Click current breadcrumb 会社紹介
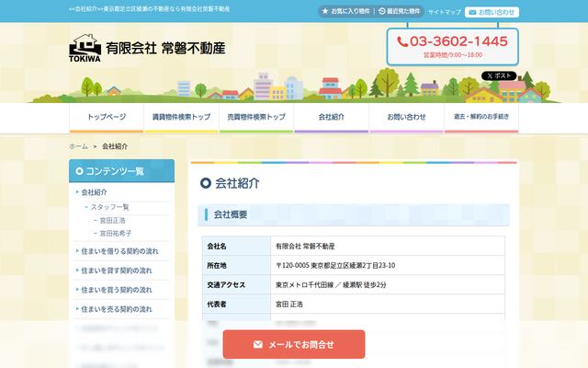This screenshot has width=588, height=368. click(x=115, y=146)
